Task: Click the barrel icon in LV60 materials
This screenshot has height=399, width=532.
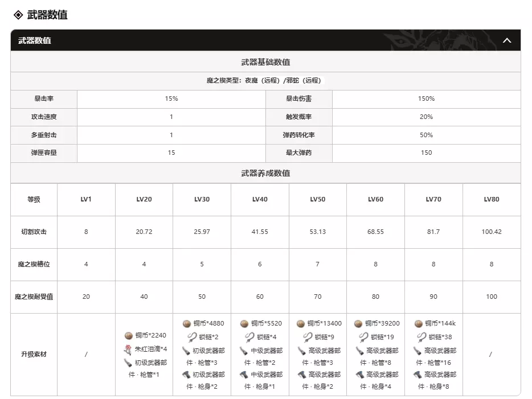Action: [359, 351]
